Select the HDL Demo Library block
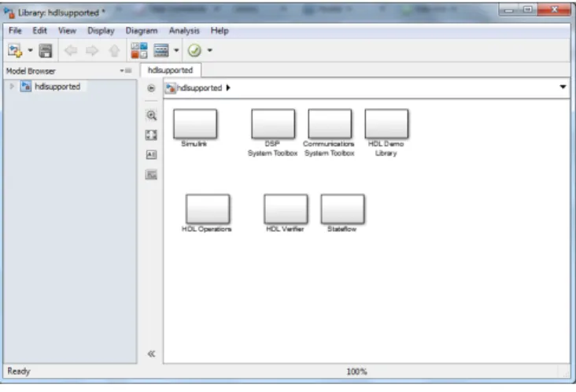 [x=386, y=124]
